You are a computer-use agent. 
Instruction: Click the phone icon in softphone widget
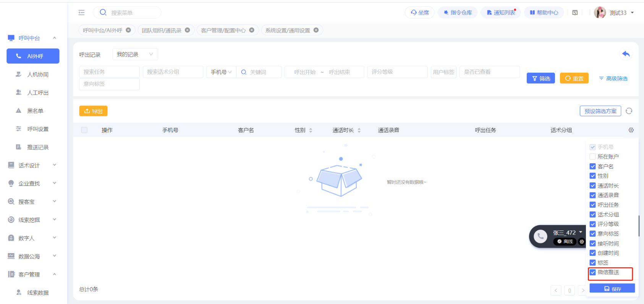[540, 236]
